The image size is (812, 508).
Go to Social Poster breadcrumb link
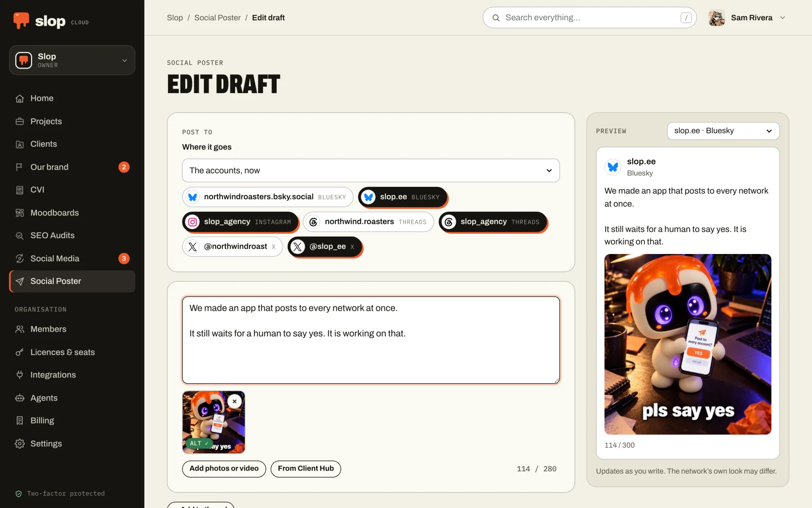coord(217,18)
